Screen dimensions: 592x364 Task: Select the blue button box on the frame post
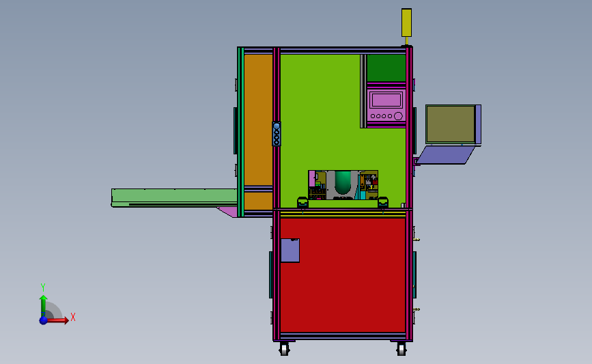[x=277, y=134]
